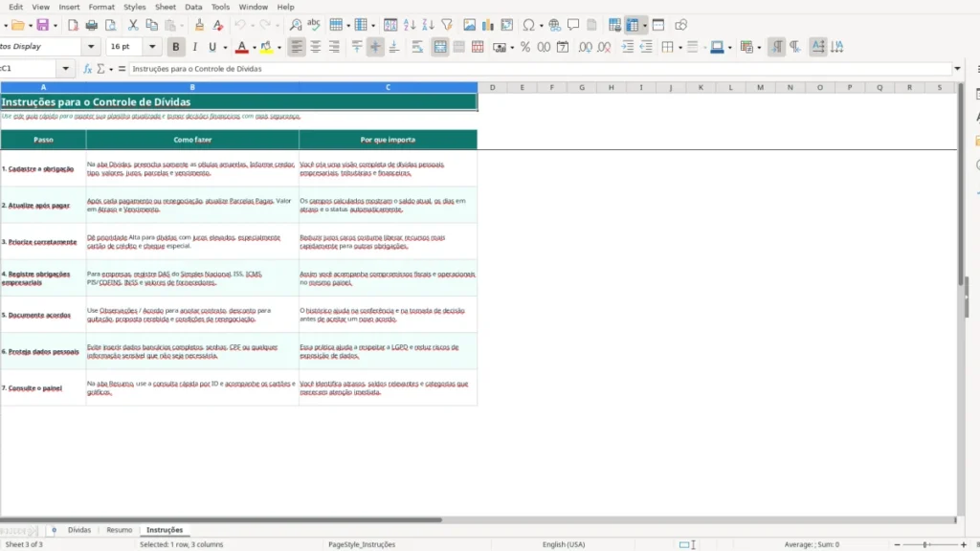Image resolution: width=980 pixels, height=551 pixels.
Task: Show the draw functions shapes icon
Action: click(681, 25)
